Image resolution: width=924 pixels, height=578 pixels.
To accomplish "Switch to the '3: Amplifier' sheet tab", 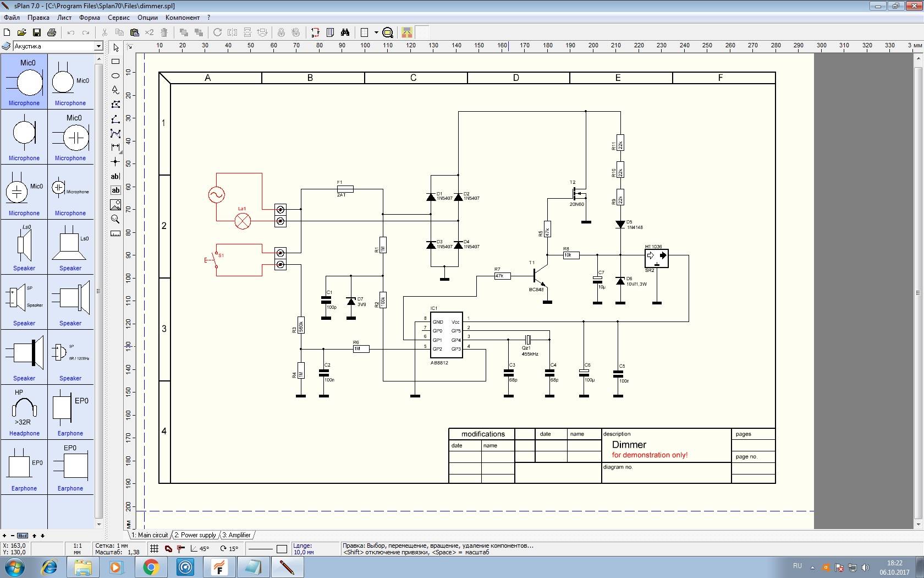I will coord(237,535).
